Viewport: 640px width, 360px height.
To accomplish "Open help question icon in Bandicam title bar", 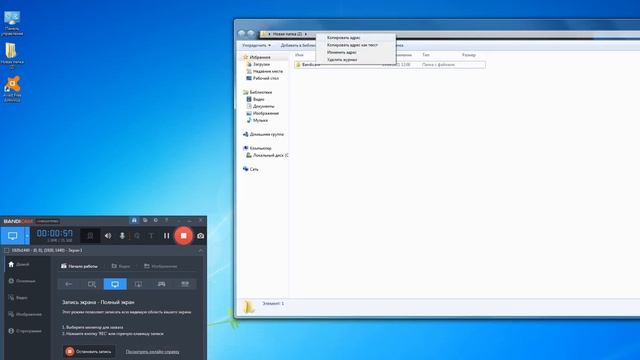I will [166, 220].
